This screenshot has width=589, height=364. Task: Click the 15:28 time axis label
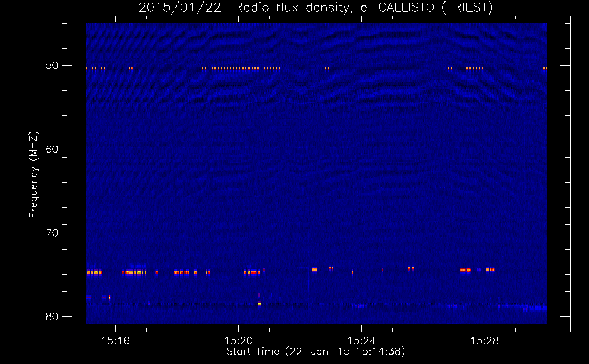coord(485,341)
